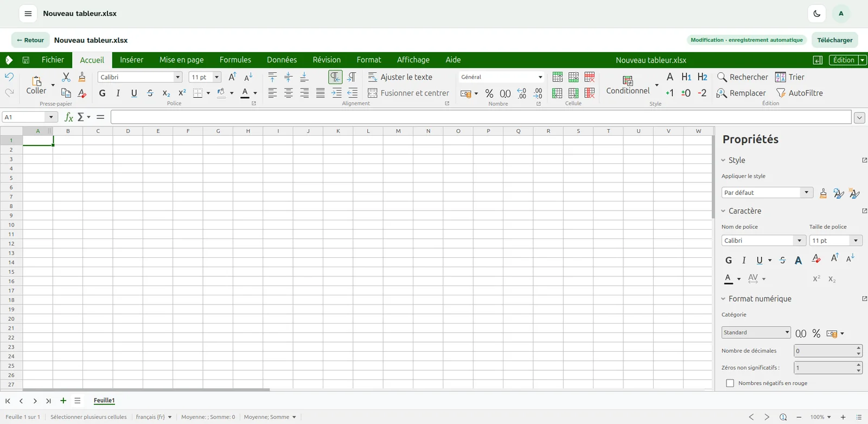
Task: Toggle underline U in the ribbon
Action: (x=134, y=93)
